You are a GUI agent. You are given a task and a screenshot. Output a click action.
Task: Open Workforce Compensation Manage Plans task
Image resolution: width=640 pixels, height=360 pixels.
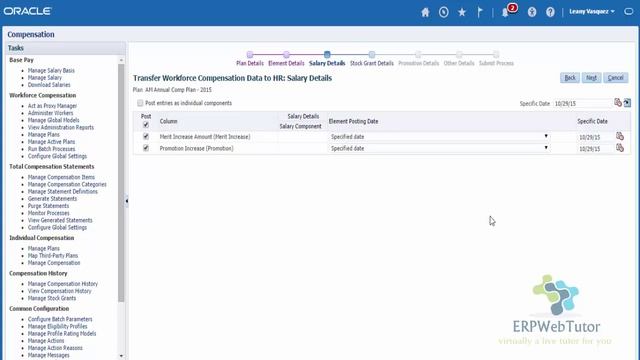[44, 135]
